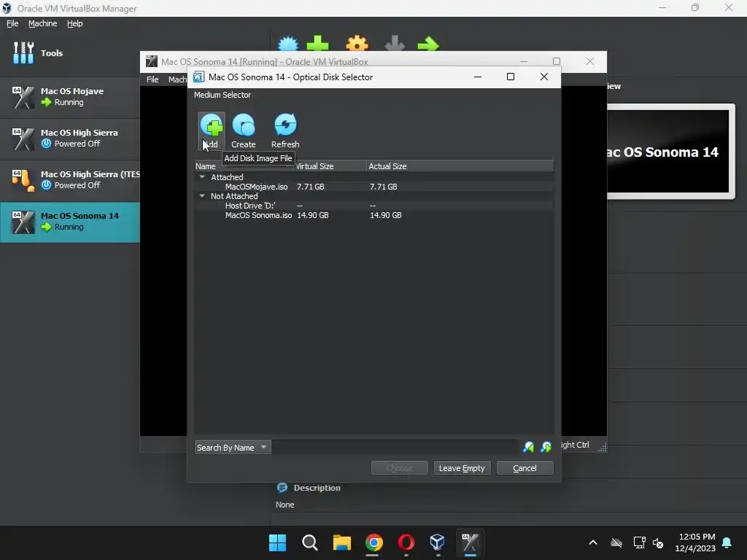
Task: Click the Create disk image icon
Action: click(244, 131)
